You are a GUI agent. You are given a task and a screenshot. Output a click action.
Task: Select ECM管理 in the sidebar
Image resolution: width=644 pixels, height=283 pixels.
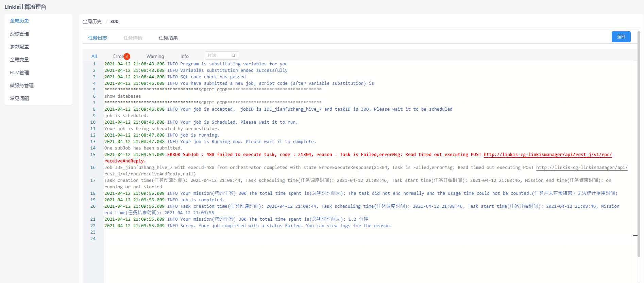pyautogui.click(x=19, y=73)
